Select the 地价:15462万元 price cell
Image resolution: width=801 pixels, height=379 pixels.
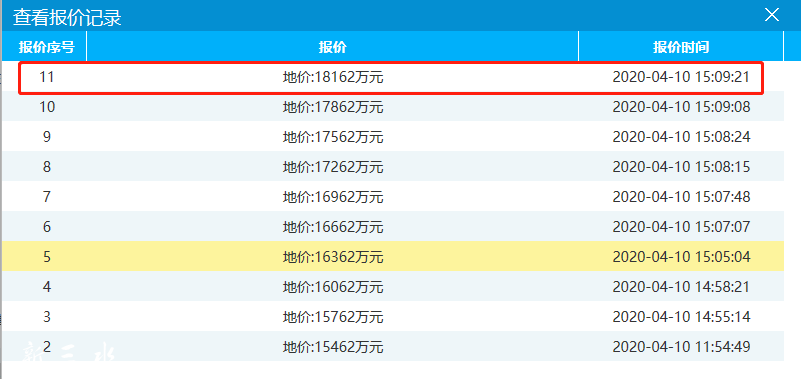click(333, 347)
